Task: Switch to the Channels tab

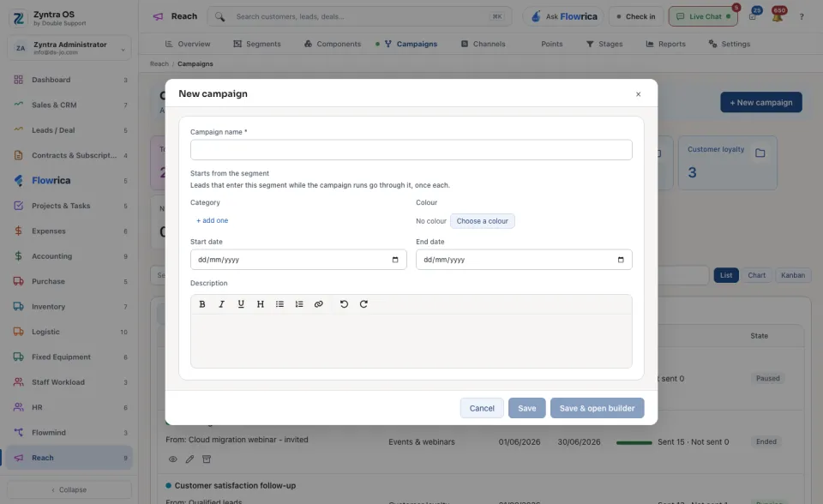Action: point(484,44)
